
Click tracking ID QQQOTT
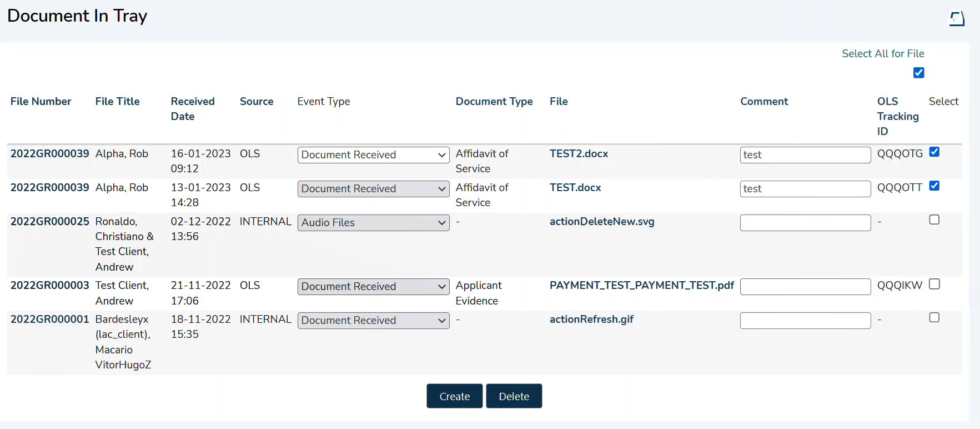click(x=899, y=188)
